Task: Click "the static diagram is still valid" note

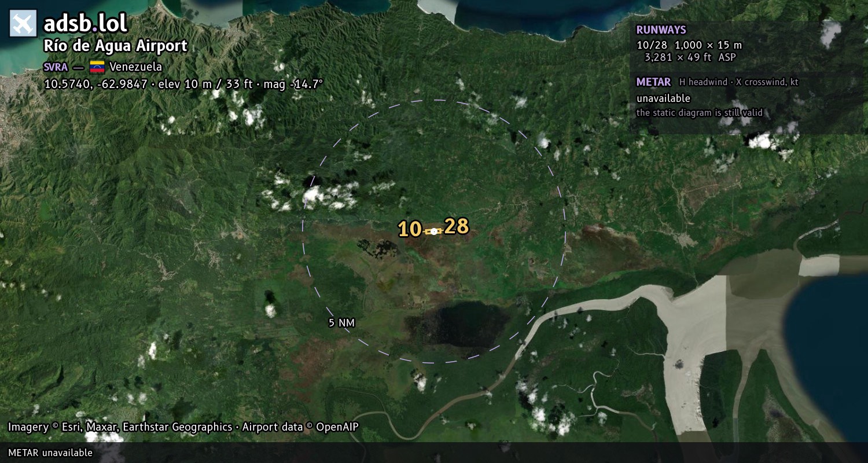Action: point(700,113)
